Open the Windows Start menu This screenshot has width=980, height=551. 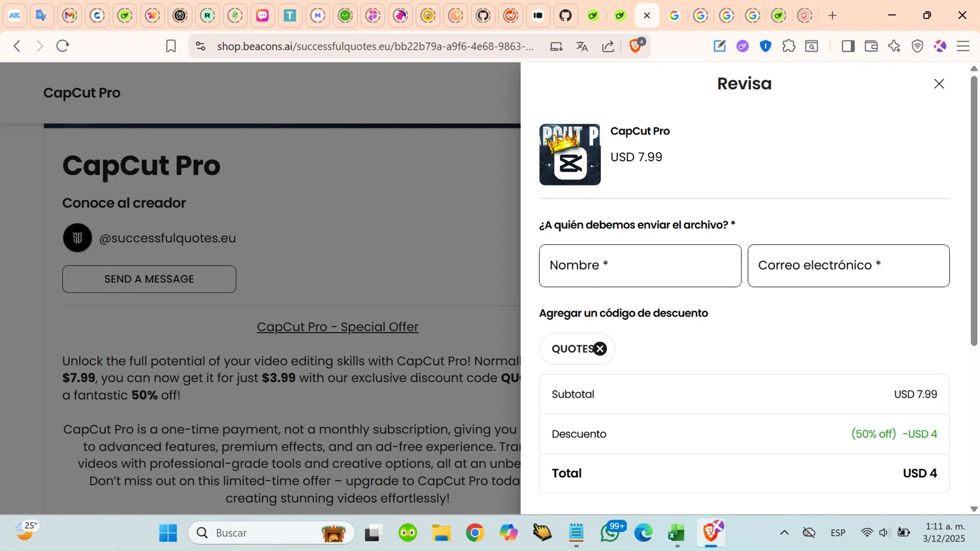[x=168, y=533]
